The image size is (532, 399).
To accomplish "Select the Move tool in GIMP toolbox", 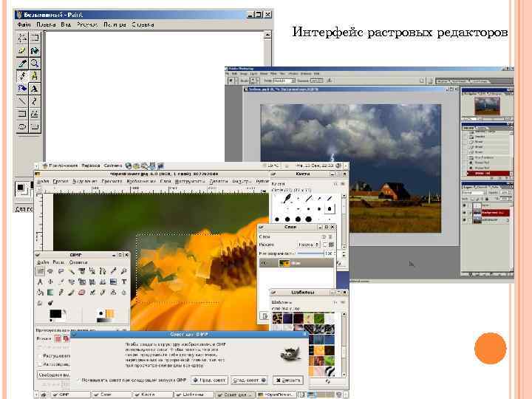I will click(50, 282).
